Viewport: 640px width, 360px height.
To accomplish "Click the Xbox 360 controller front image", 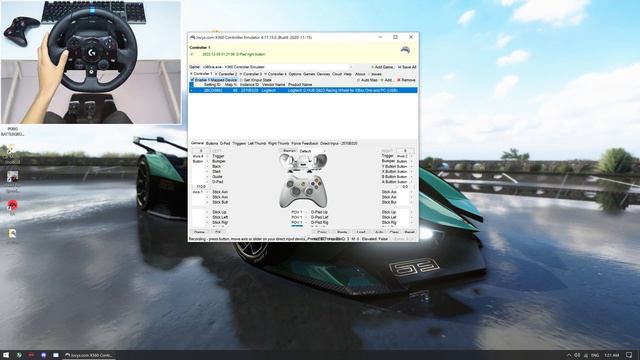I will pyautogui.click(x=303, y=191).
